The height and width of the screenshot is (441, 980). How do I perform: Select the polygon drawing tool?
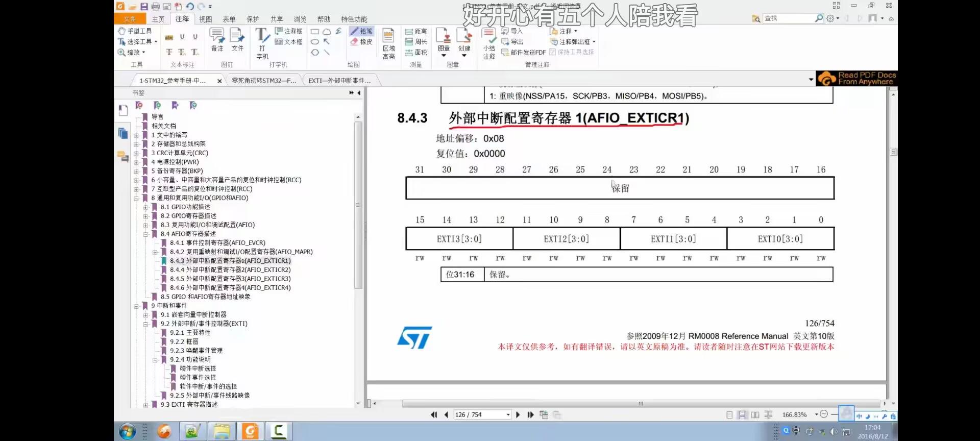315,53
